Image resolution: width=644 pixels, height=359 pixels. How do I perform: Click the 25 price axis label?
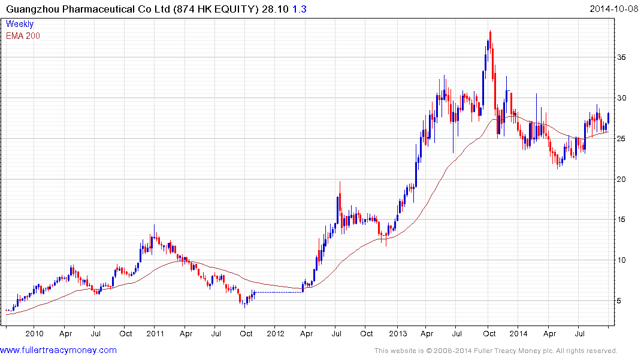pyautogui.click(x=621, y=139)
